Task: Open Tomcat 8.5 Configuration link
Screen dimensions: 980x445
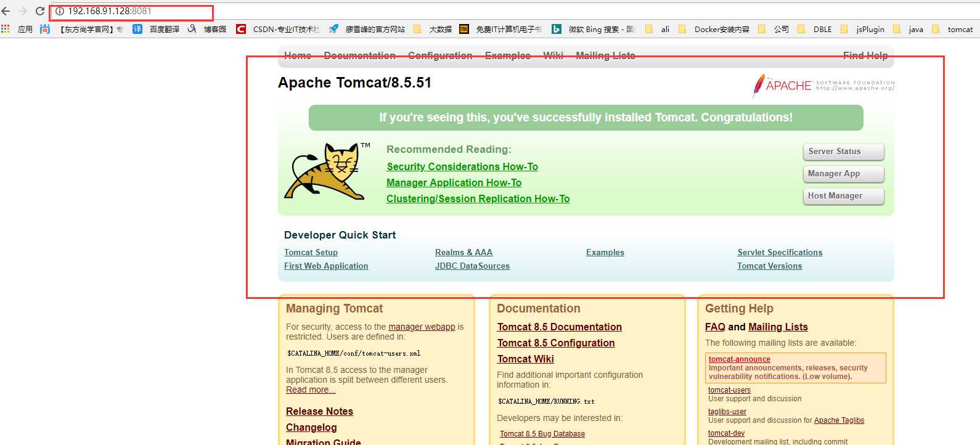Action: (x=556, y=343)
